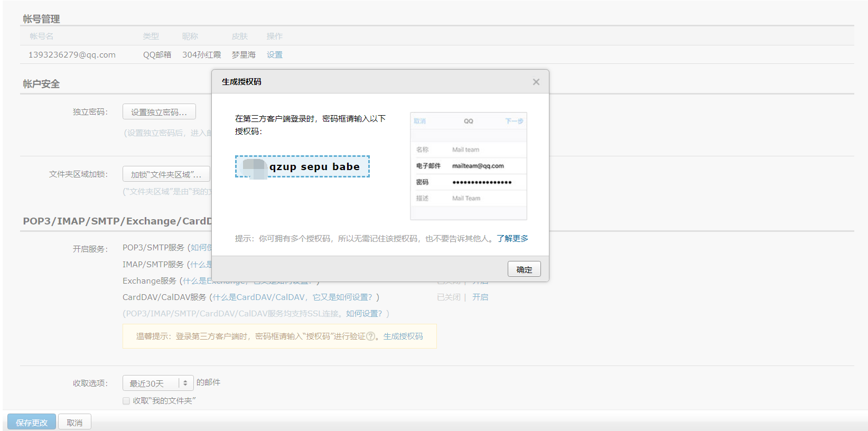Click the 梦星海 skin entry
The width and height of the screenshot is (868, 431).
tap(243, 55)
